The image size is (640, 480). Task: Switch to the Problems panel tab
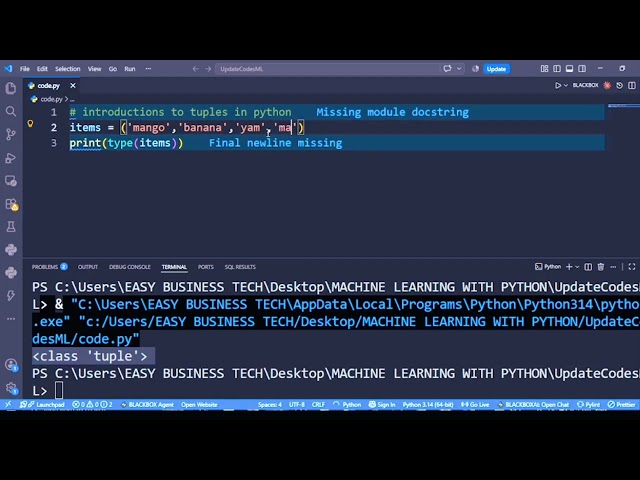point(49,267)
